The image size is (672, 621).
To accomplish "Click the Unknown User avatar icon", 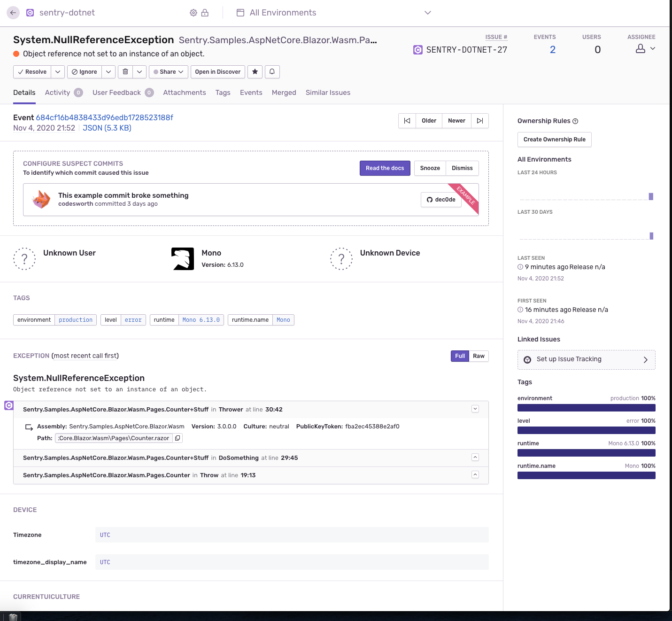I will (x=24, y=259).
